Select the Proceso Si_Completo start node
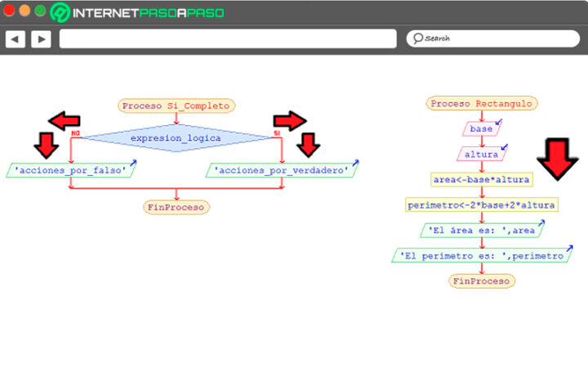The image size is (588, 368). pyautogui.click(x=176, y=105)
